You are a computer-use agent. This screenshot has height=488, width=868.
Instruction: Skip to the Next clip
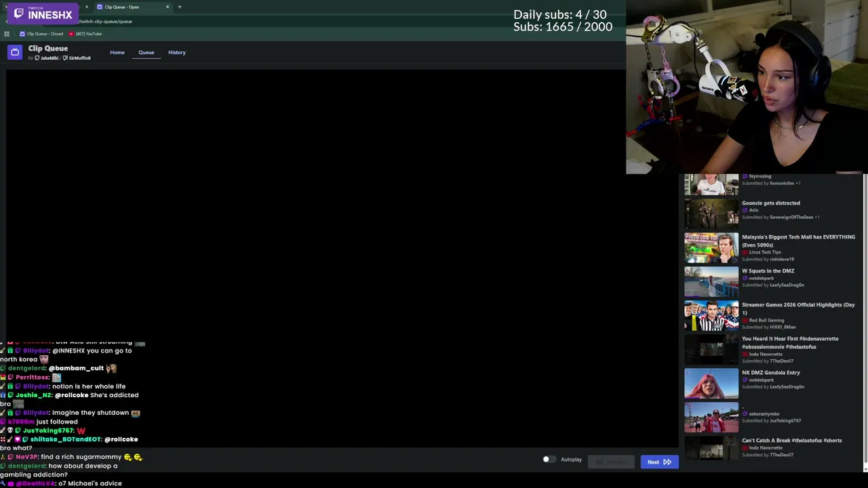659,462
